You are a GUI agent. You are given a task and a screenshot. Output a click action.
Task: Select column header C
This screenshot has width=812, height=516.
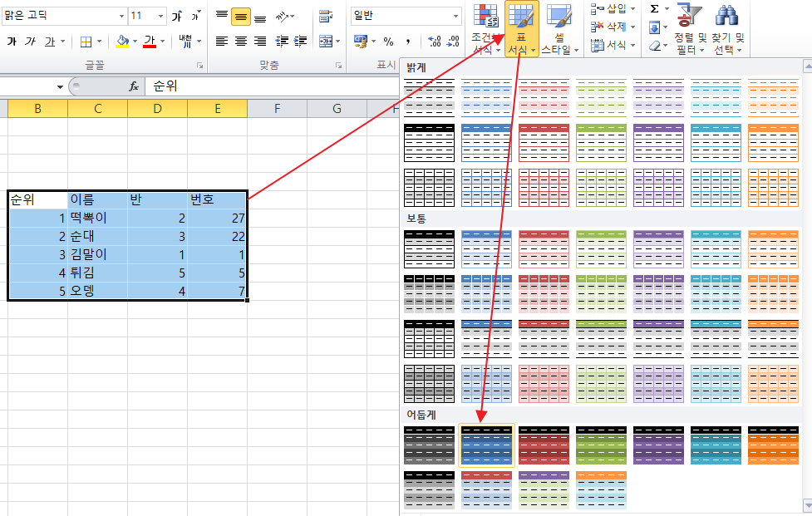click(x=98, y=109)
